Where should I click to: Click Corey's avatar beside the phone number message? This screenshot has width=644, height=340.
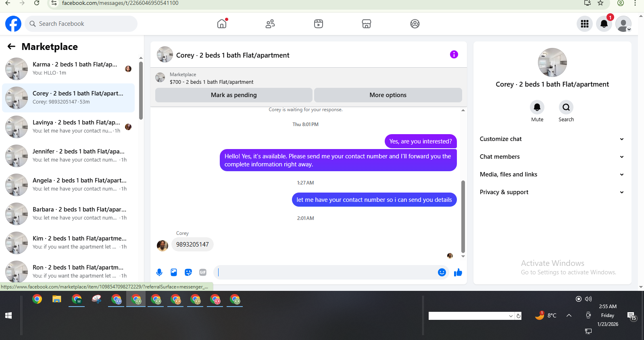point(163,245)
